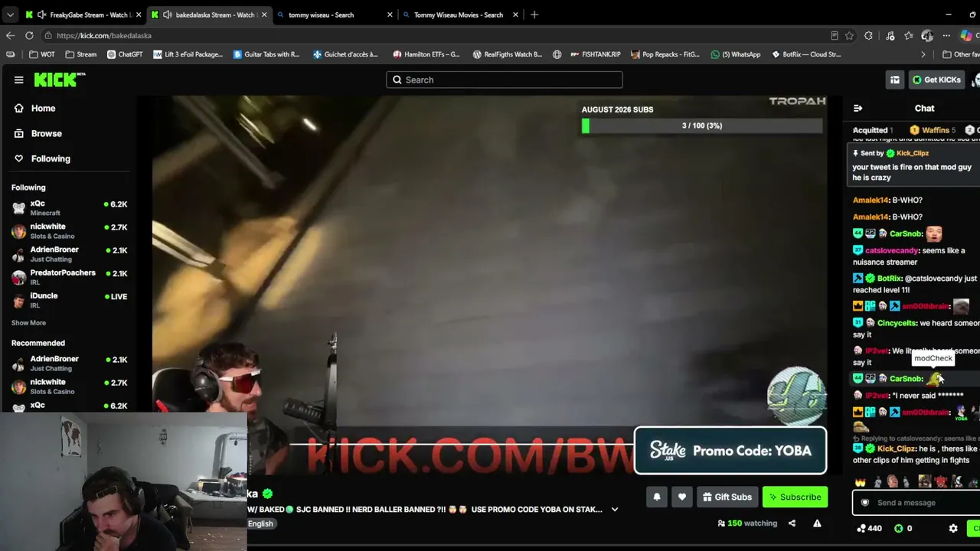Click the address bar URL
The height and width of the screenshot is (551, 980).
point(103,35)
